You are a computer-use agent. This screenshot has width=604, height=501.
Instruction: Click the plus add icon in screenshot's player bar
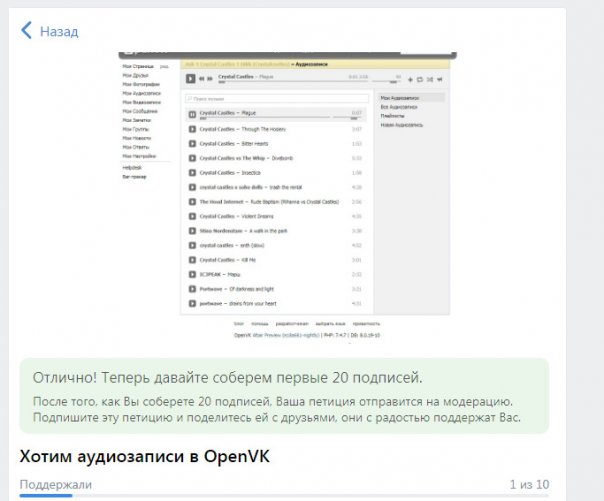pyautogui.click(x=410, y=80)
